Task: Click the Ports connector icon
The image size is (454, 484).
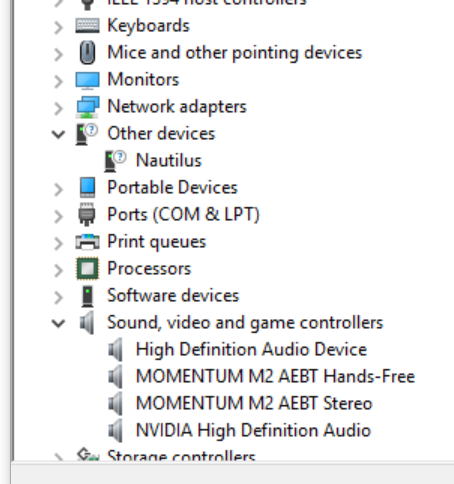Action: (x=87, y=215)
